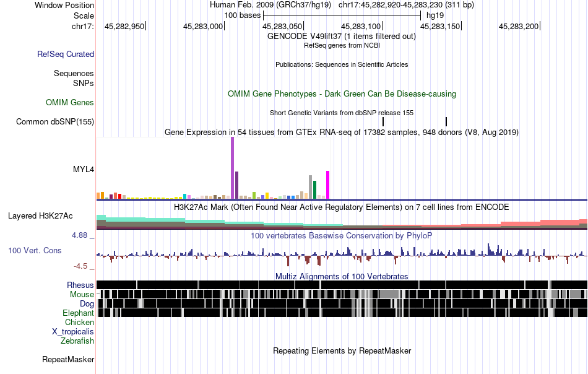Click the GTEx Gene Expression track title
Viewport: 588px width, 374px height.
pyautogui.click(x=342, y=132)
